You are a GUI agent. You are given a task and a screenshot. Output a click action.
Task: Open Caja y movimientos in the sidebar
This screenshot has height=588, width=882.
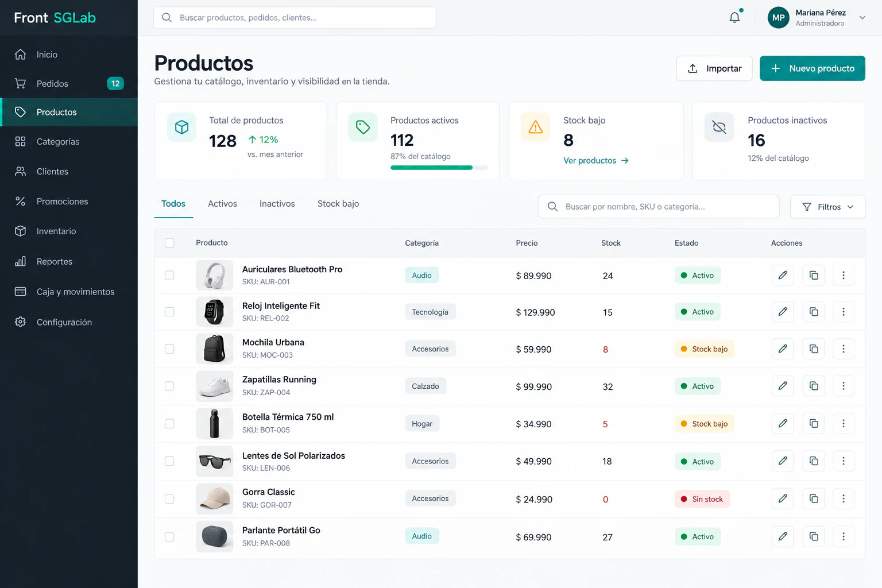click(x=69, y=292)
